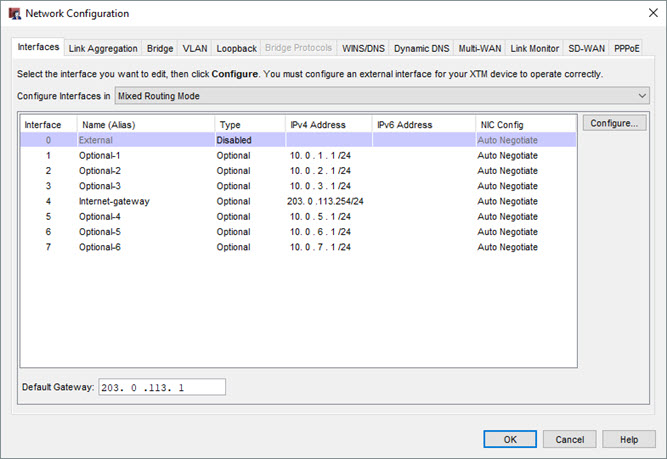Open the PPPoE tab
This screenshot has height=459, width=667.
pyautogui.click(x=627, y=48)
